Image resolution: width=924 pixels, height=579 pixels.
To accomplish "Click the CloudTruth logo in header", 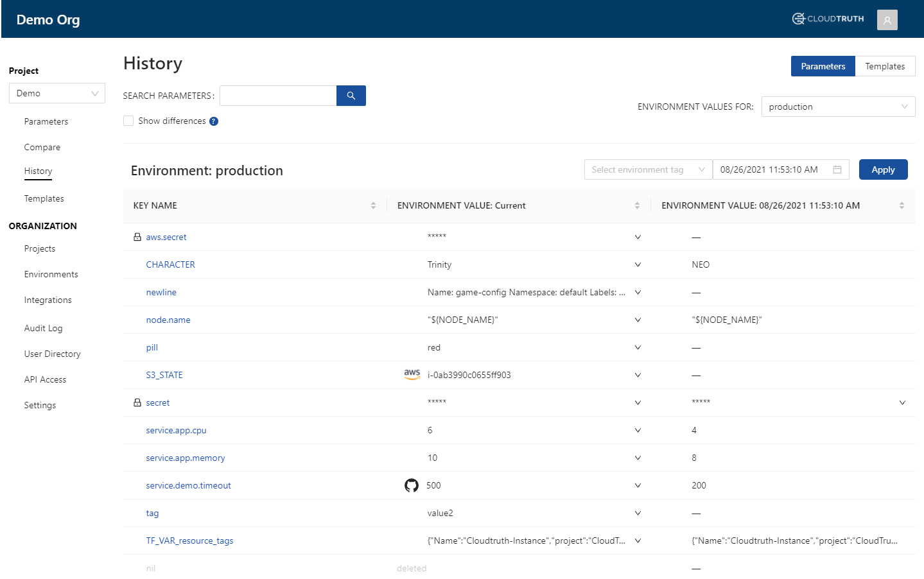I will (828, 19).
